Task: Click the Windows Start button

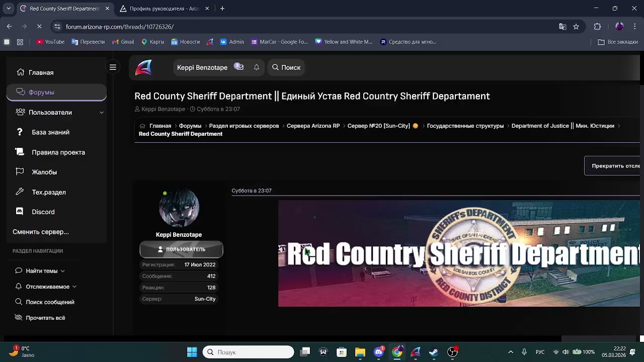Action: tap(192, 352)
